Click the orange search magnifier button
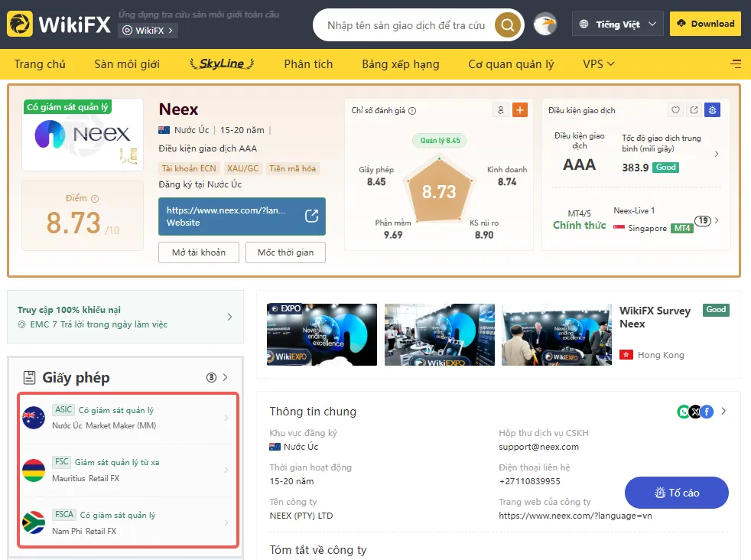The height and width of the screenshot is (560, 751). tap(508, 24)
